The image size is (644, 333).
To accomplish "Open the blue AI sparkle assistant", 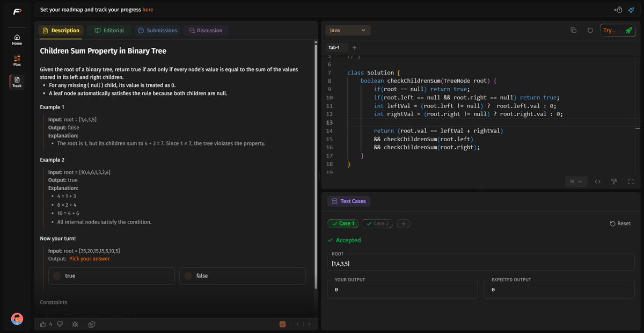I will click(x=632, y=10).
